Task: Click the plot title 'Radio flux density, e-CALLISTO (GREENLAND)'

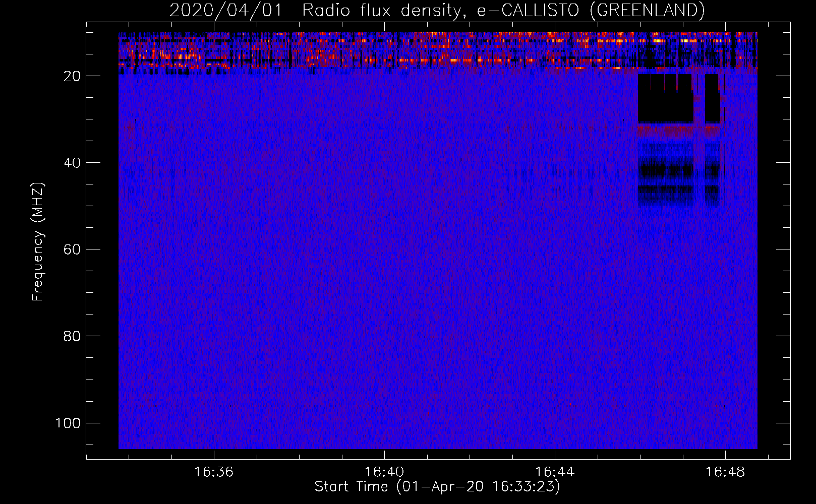Action: [x=503, y=10]
